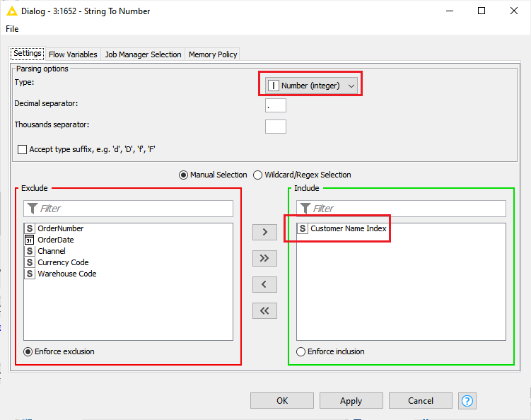Image resolution: width=531 pixels, height=420 pixels.
Task: Click the add selected column arrow button
Action: pos(264,232)
